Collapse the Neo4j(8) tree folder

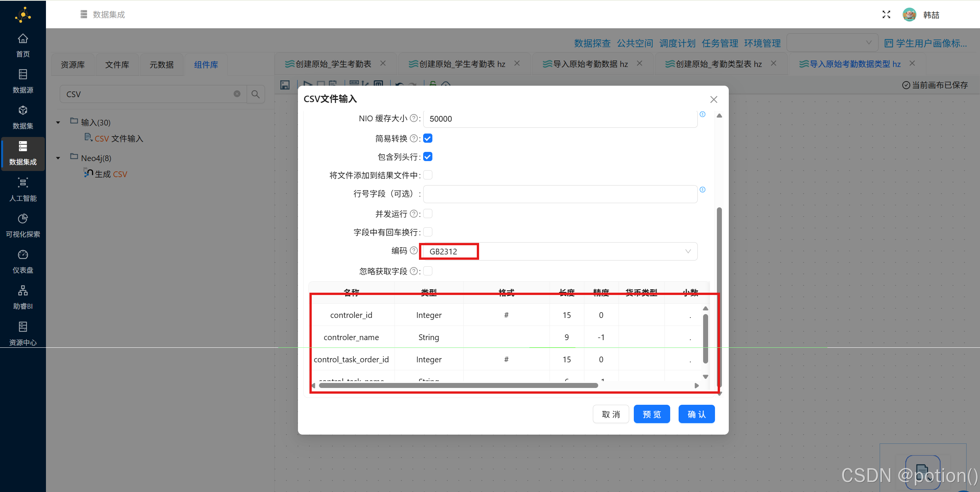click(x=58, y=158)
